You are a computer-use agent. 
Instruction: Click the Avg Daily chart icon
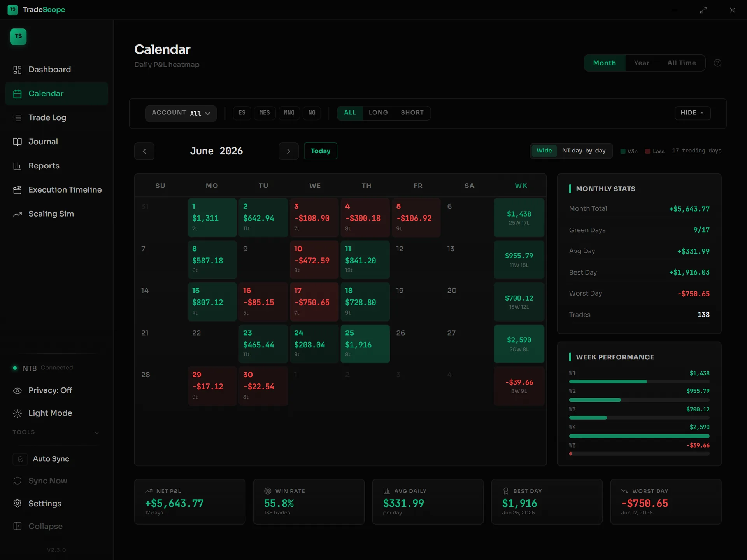pyautogui.click(x=386, y=491)
